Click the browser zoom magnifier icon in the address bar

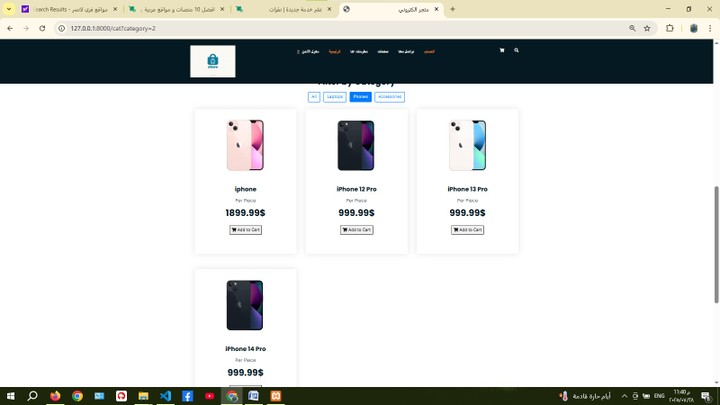pyautogui.click(x=632, y=28)
